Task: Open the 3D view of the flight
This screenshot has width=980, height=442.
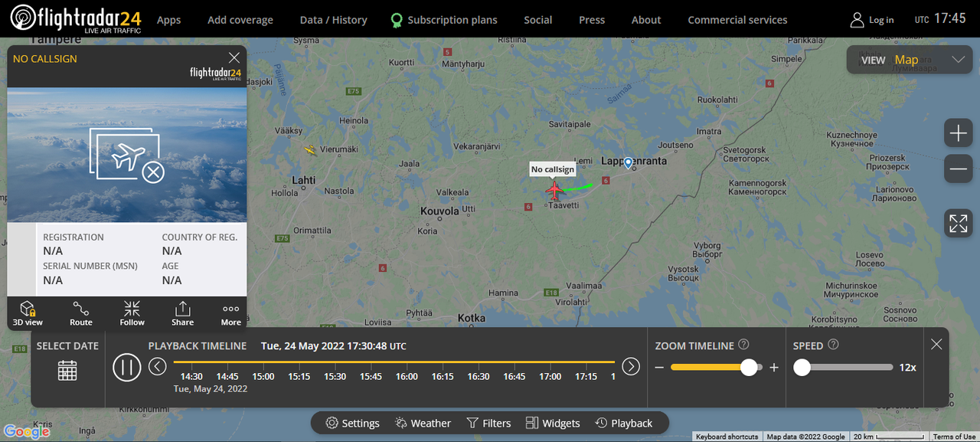Action: (28, 313)
